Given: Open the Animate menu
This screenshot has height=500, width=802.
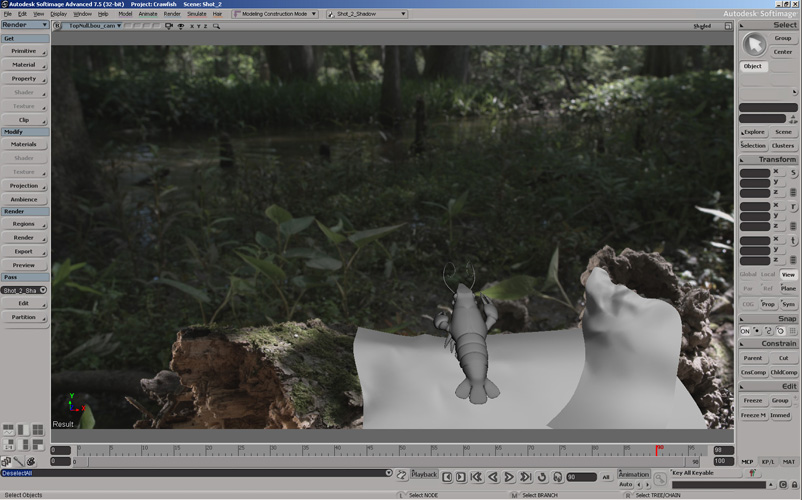Looking at the screenshot, I should click(148, 14).
